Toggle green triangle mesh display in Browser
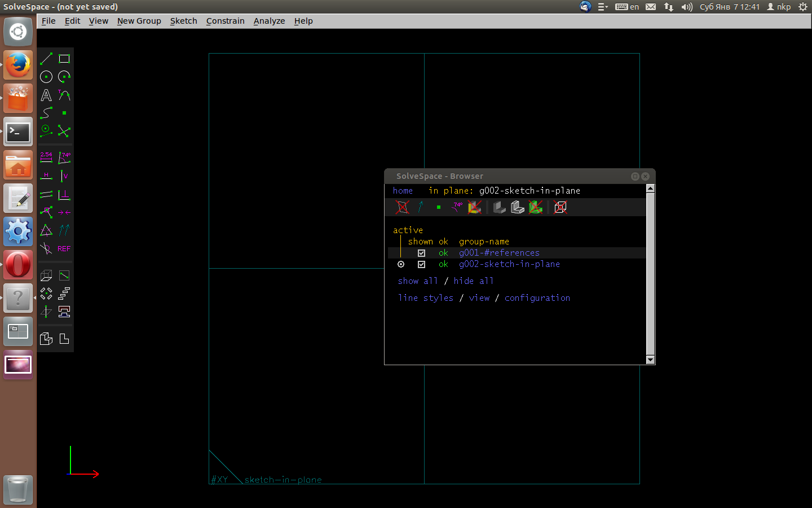Image resolution: width=812 pixels, height=508 pixels. click(536, 207)
